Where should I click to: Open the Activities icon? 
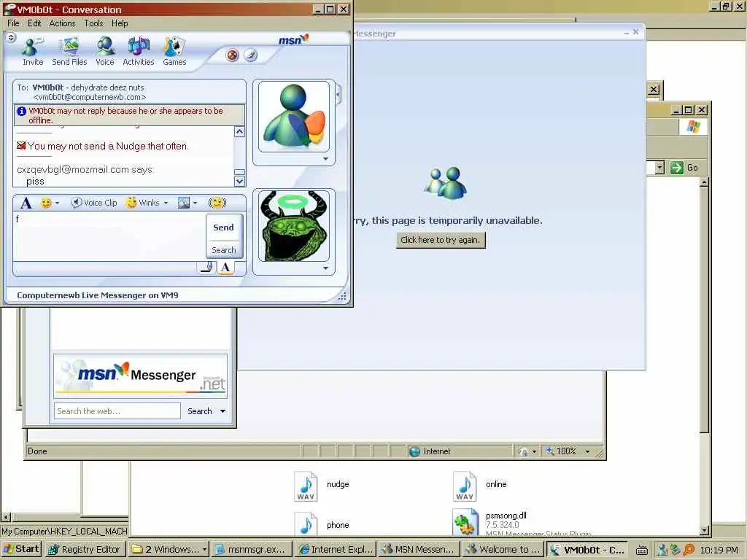coord(138,51)
